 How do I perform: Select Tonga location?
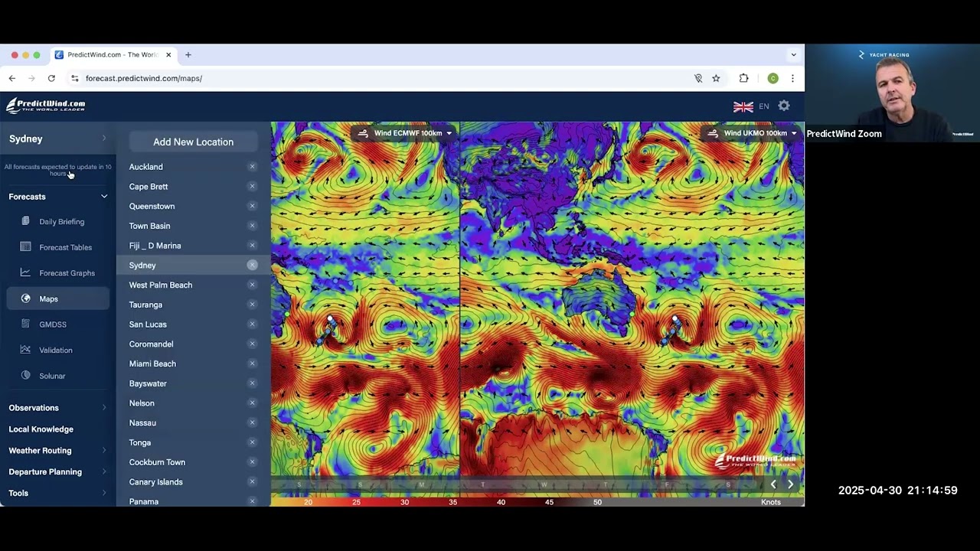click(139, 442)
